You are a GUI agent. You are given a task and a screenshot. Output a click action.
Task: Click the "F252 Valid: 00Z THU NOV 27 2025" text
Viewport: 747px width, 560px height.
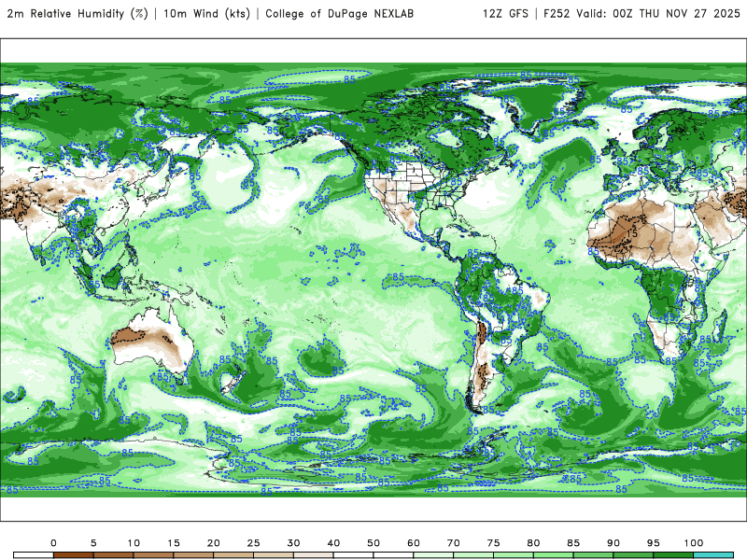[x=641, y=14]
